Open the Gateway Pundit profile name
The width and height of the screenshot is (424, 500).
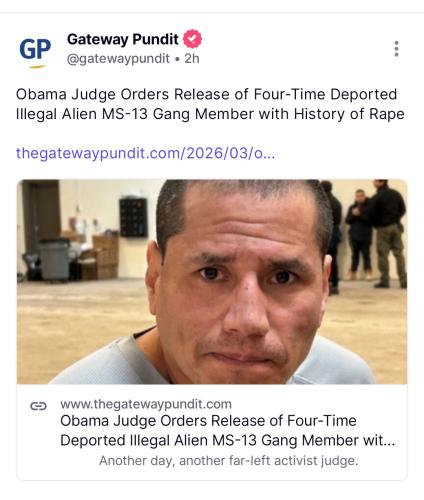[x=123, y=39]
